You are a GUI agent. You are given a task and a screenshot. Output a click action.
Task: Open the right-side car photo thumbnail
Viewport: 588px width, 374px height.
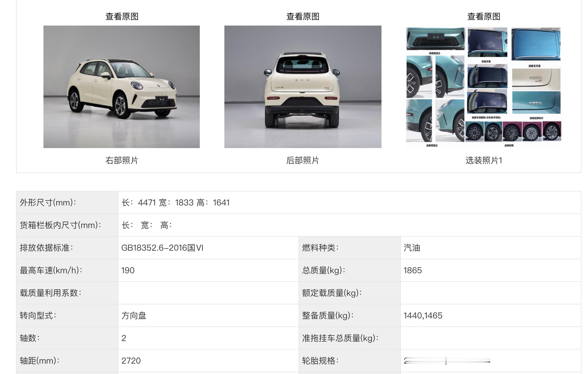(x=121, y=87)
